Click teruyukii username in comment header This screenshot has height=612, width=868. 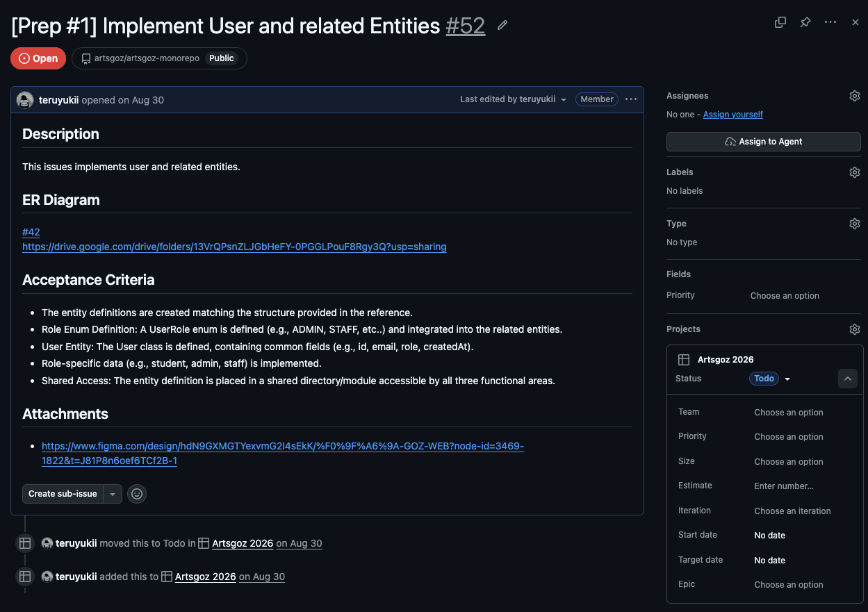[58, 100]
